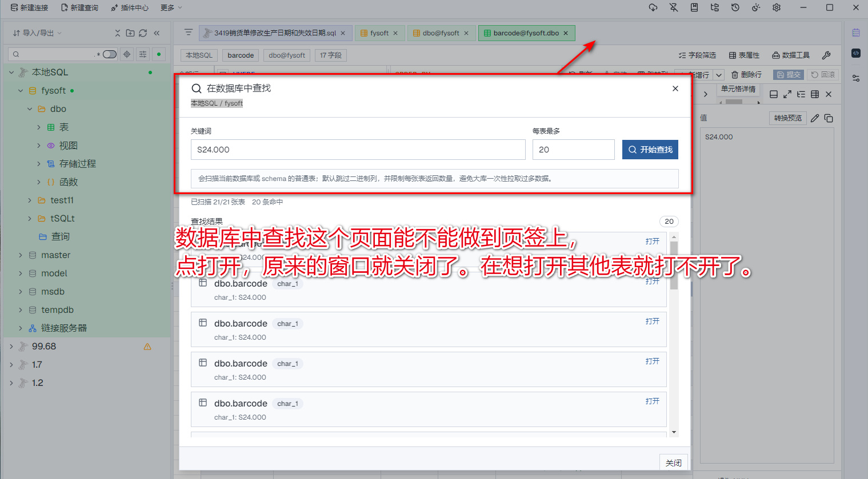Expand the cell detail panel to fullscreen
The image size is (868, 479).
(787, 94)
